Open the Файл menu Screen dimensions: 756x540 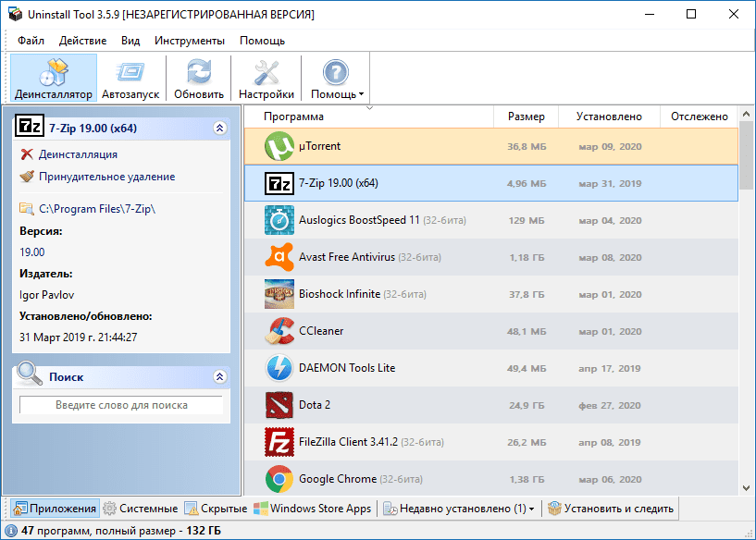click(x=31, y=41)
